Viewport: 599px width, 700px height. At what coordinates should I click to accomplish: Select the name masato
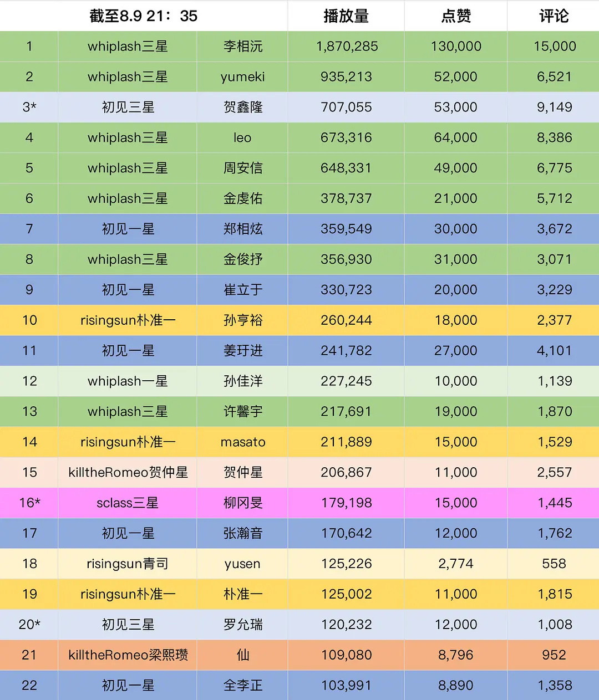coord(242,442)
